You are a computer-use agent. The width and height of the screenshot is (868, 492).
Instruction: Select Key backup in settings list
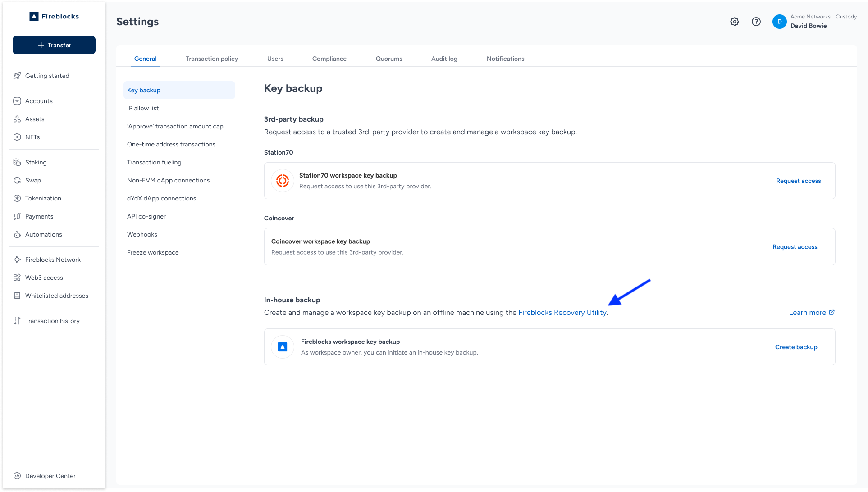point(179,90)
